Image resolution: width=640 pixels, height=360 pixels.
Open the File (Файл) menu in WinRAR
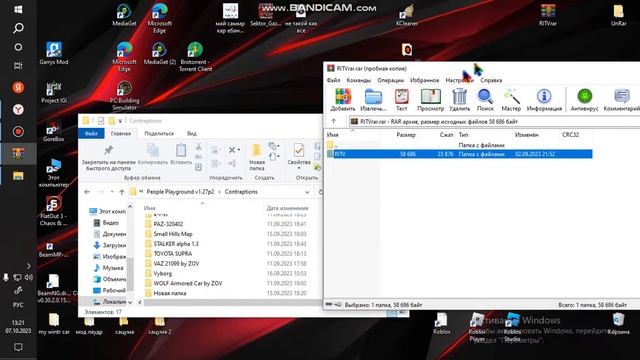(333, 80)
